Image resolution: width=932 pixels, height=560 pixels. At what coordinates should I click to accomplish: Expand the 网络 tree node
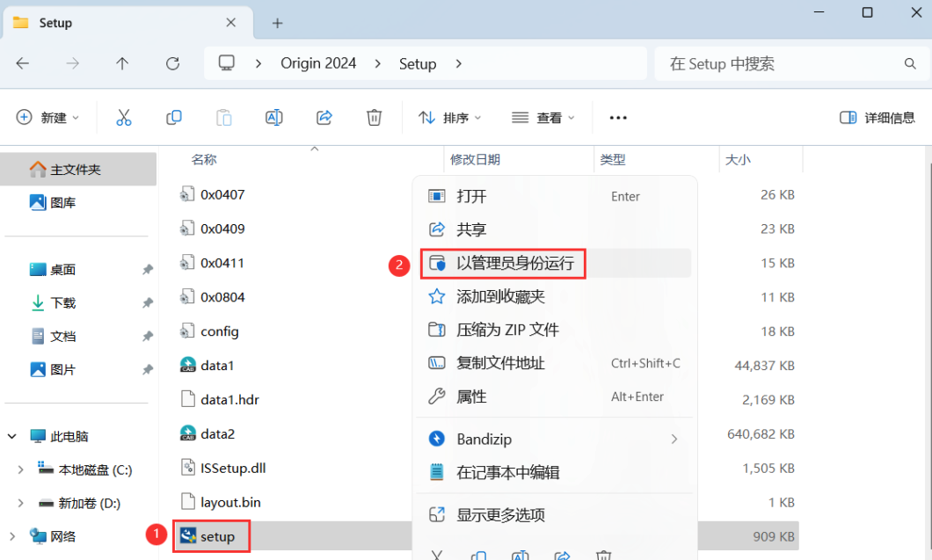[x=12, y=536]
